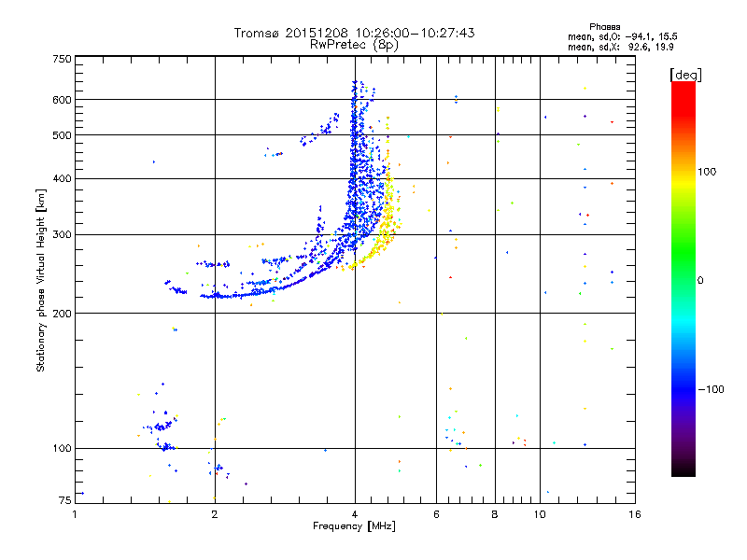
Task: Click the x-axis tick label "8"
Action: coord(495,514)
